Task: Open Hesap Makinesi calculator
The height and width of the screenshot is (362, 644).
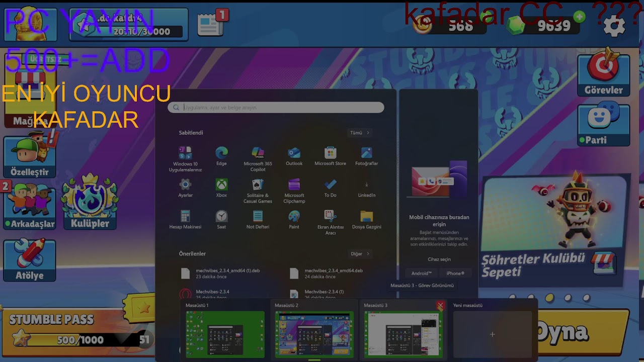Action: 185,220
